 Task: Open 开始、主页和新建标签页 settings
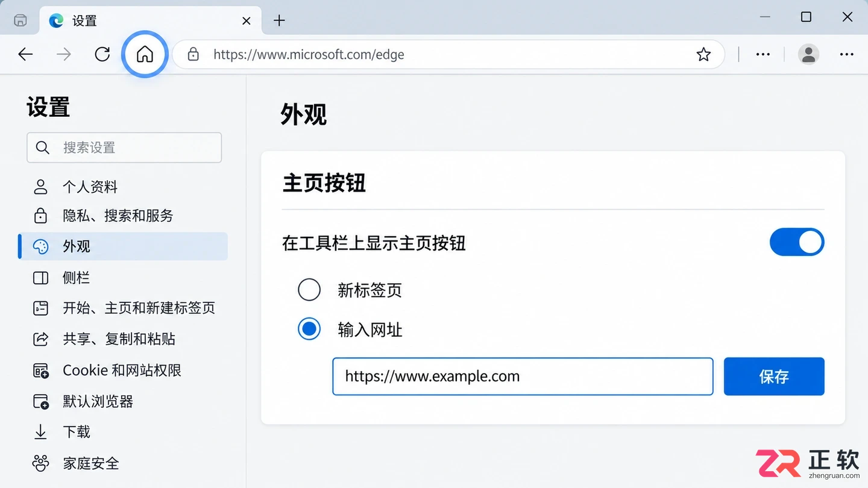point(124,308)
